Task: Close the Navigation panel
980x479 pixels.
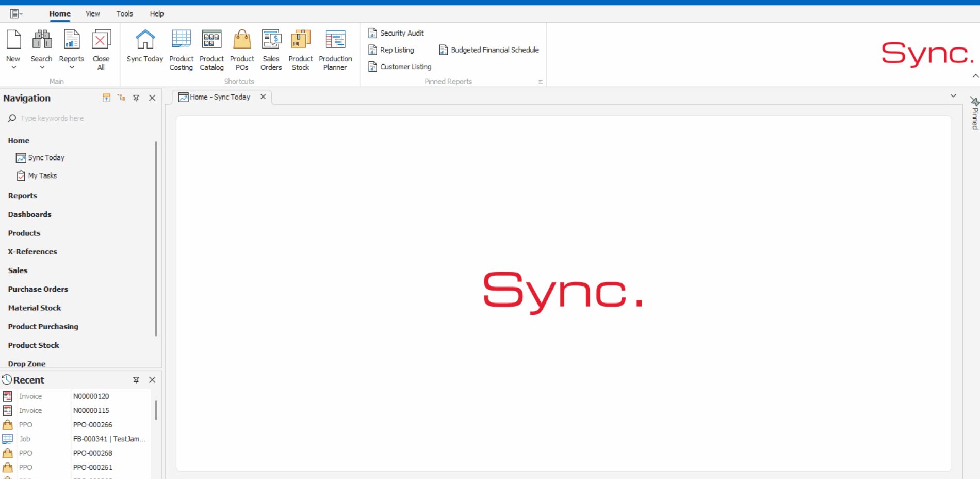Action: pos(152,98)
